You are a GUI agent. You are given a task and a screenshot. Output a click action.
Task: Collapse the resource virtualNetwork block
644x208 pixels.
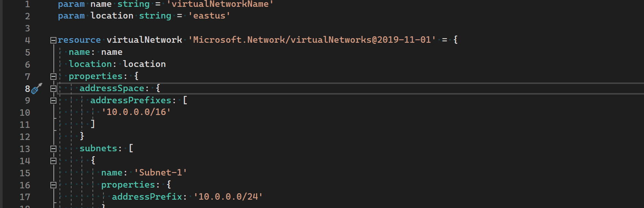(53, 40)
